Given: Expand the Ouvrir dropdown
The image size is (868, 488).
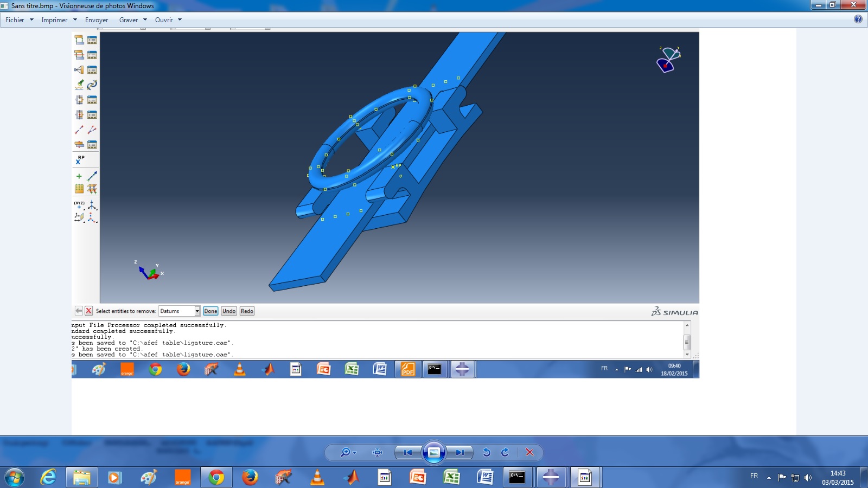Looking at the screenshot, I should (x=180, y=20).
